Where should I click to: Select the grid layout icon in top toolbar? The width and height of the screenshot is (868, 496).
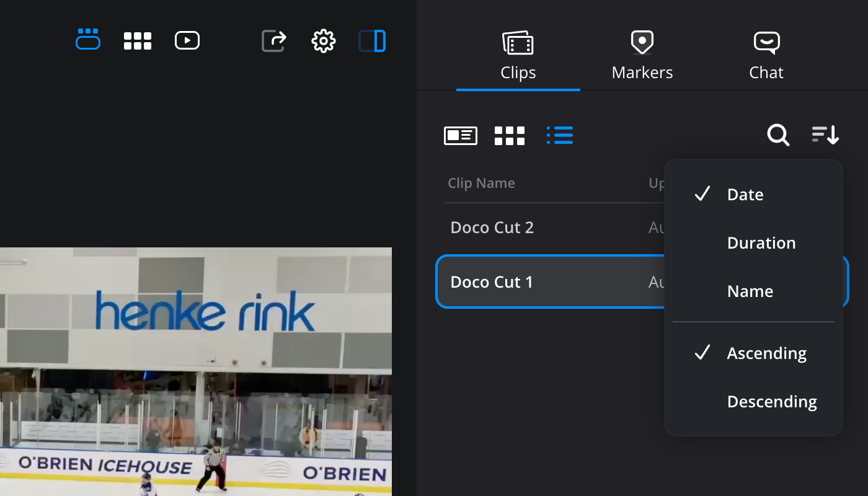click(x=138, y=41)
